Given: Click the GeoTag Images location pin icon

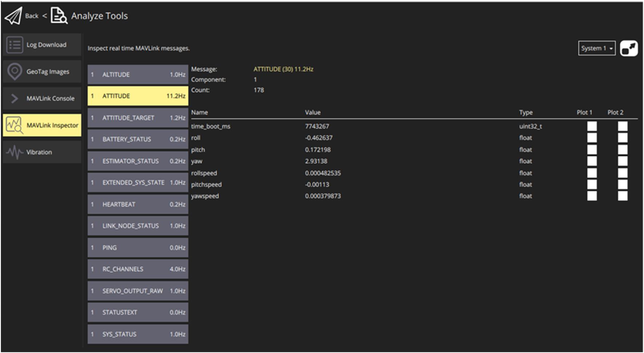Looking at the screenshot, I should click(15, 72).
